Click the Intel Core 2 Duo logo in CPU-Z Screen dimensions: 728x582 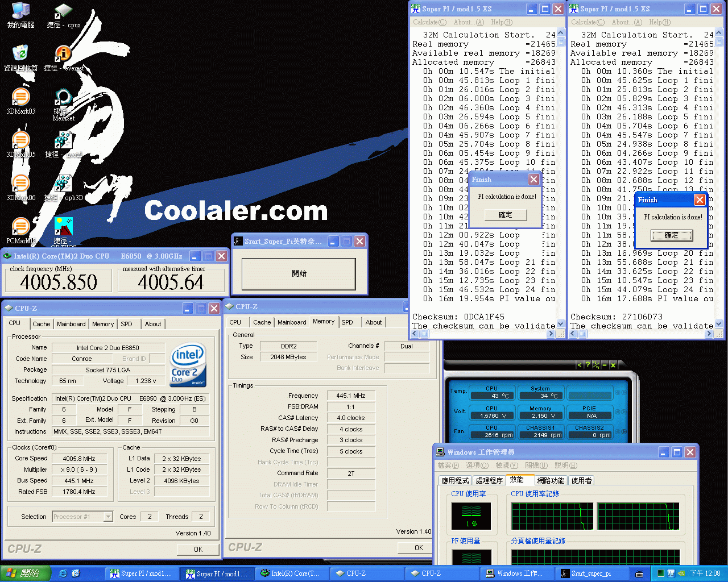point(188,365)
